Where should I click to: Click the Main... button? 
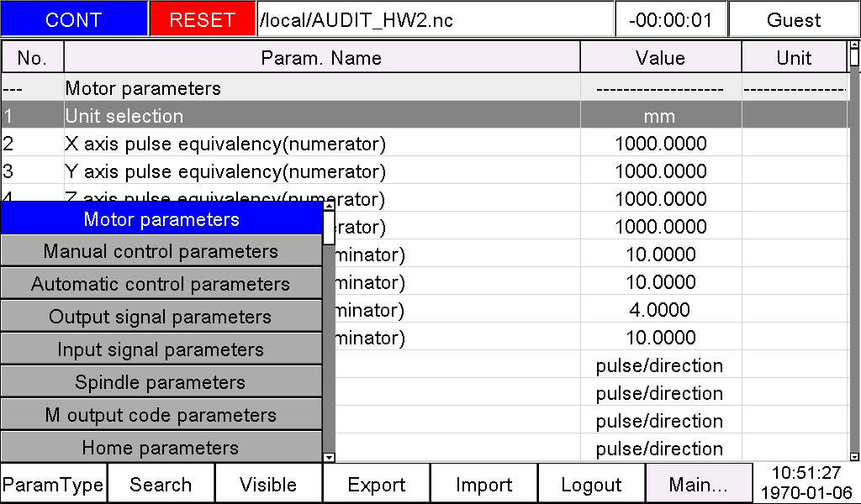click(x=699, y=484)
